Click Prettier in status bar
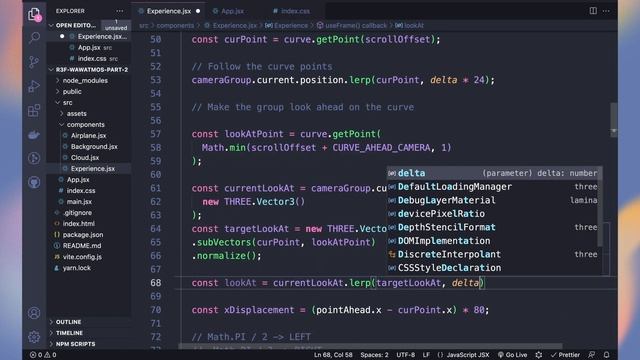 tap(565, 355)
